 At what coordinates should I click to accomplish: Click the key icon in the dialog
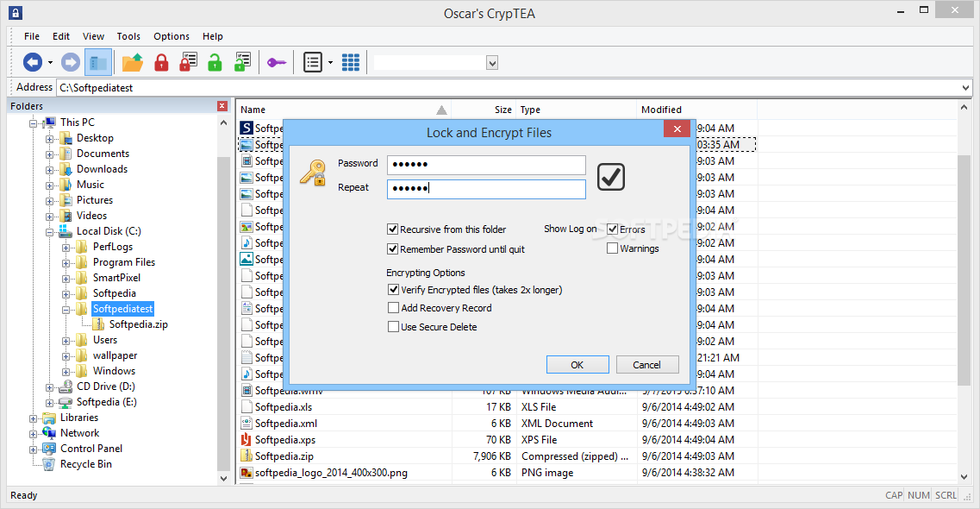[313, 173]
